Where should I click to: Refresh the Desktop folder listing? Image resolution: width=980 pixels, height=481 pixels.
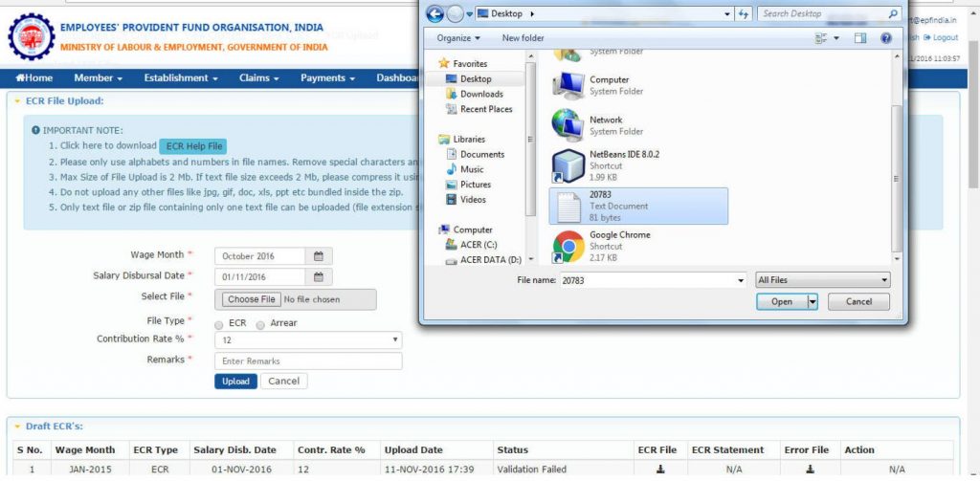tap(743, 13)
